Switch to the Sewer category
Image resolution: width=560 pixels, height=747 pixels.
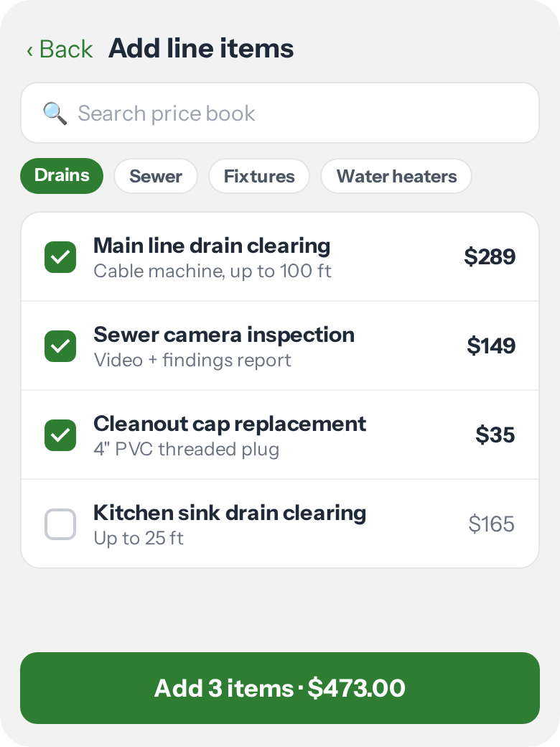[x=156, y=176]
